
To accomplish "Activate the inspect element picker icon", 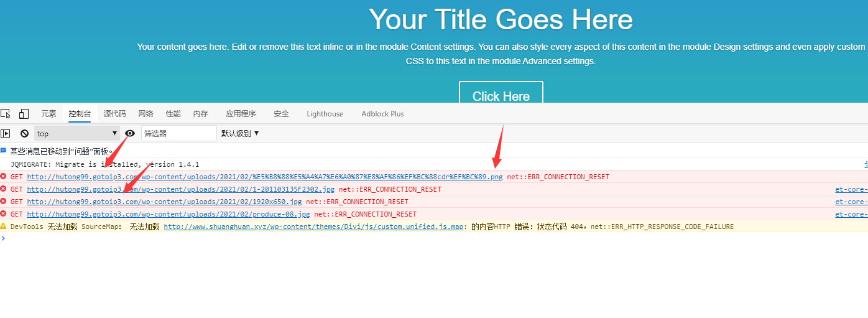I will tap(6, 113).
